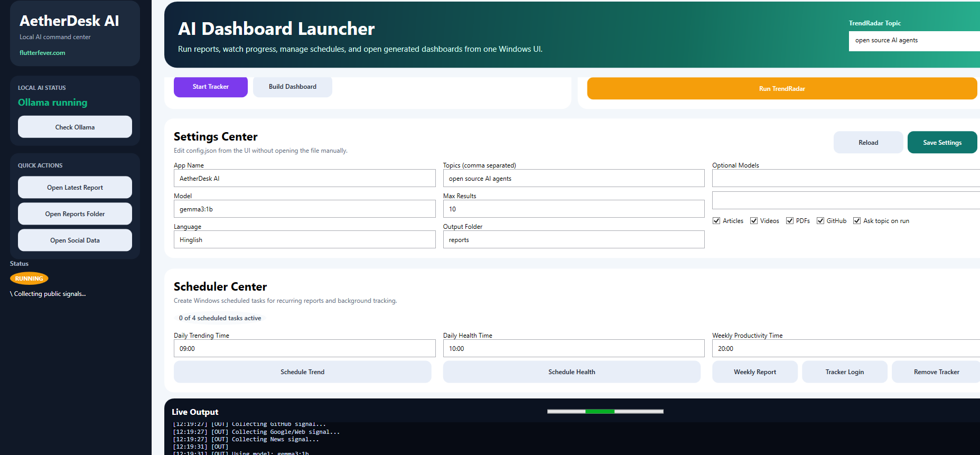Check Ollama status
The height and width of the screenshot is (455, 980).
click(75, 127)
